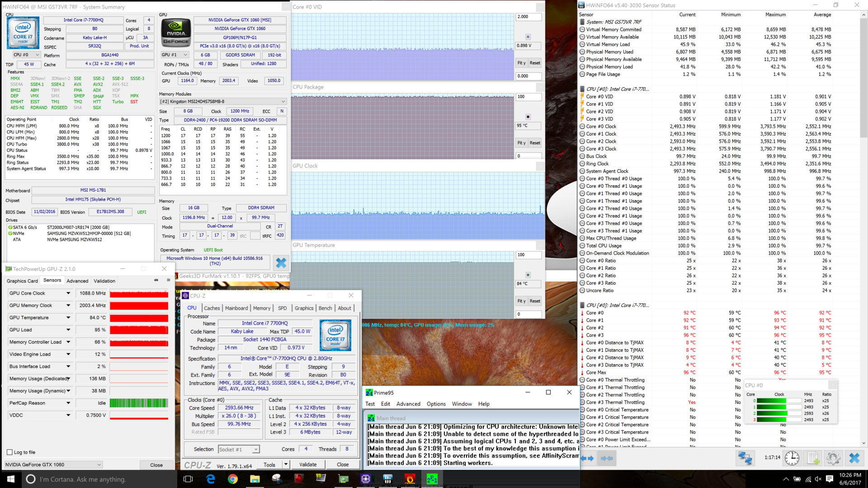
Task: Switch to Advanced tab in GPU-Z
Action: [x=77, y=281]
